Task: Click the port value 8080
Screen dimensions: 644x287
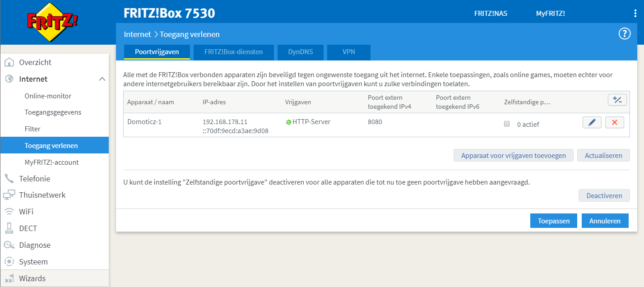Action: point(375,122)
